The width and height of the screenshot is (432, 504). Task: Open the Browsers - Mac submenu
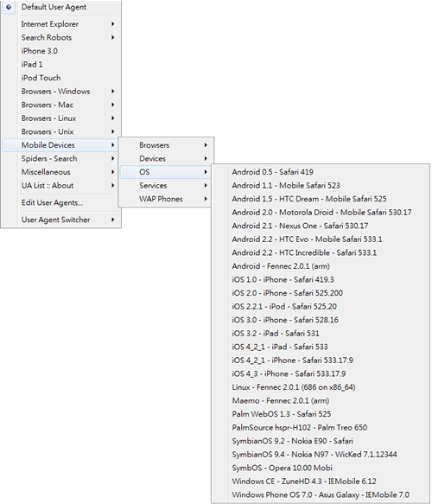61,105
